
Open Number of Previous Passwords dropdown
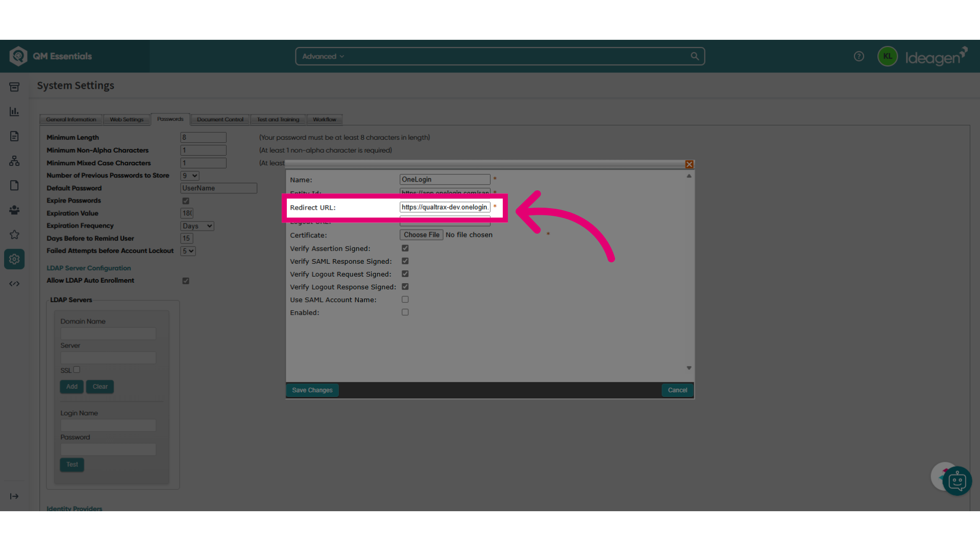(190, 176)
